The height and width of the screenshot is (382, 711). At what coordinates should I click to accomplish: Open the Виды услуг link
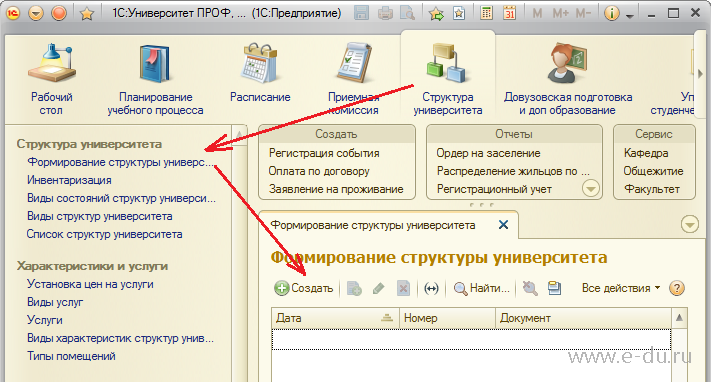tap(55, 302)
